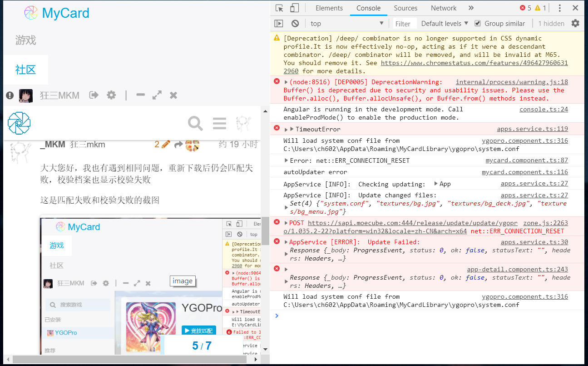Expand the net::ERR_CONNECTION_RESET error entry
The image size is (588, 366).
tap(286, 160)
